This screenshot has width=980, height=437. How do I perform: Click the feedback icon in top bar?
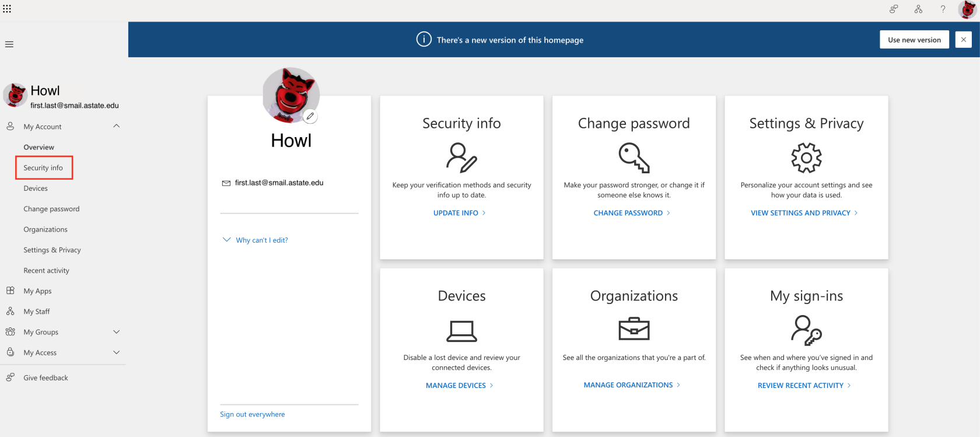[x=894, y=9]
